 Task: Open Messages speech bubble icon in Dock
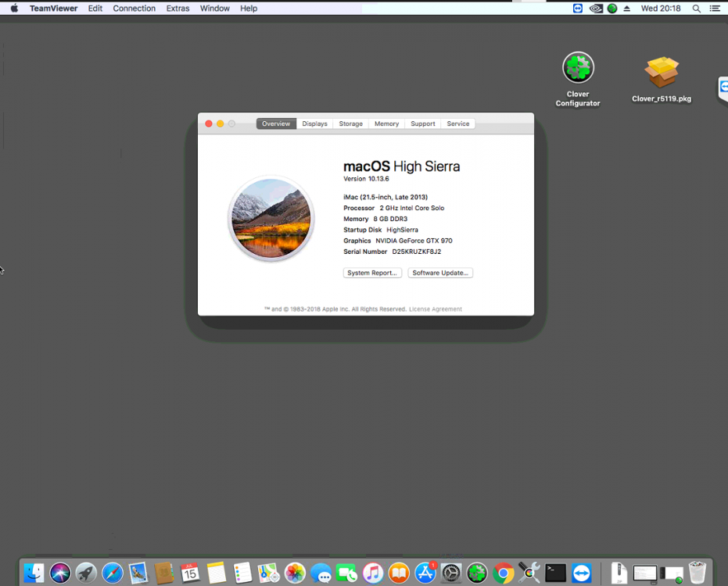[321, 573]
